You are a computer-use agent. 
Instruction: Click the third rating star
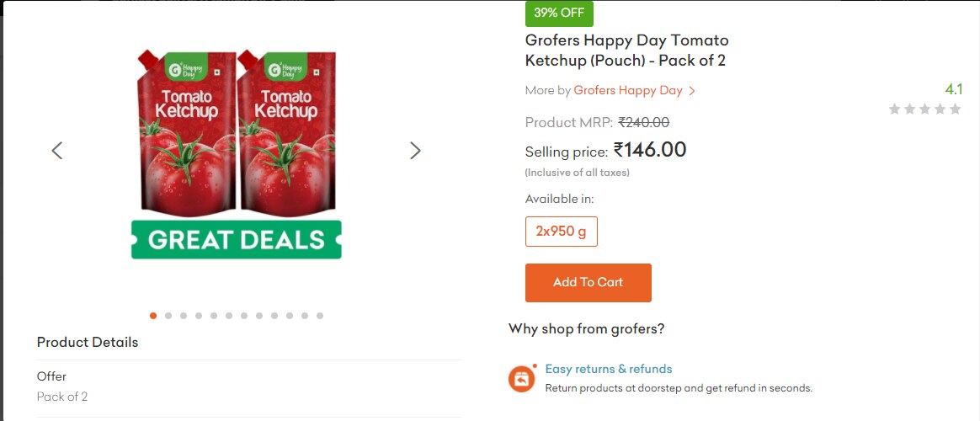[x=924, y=109]
